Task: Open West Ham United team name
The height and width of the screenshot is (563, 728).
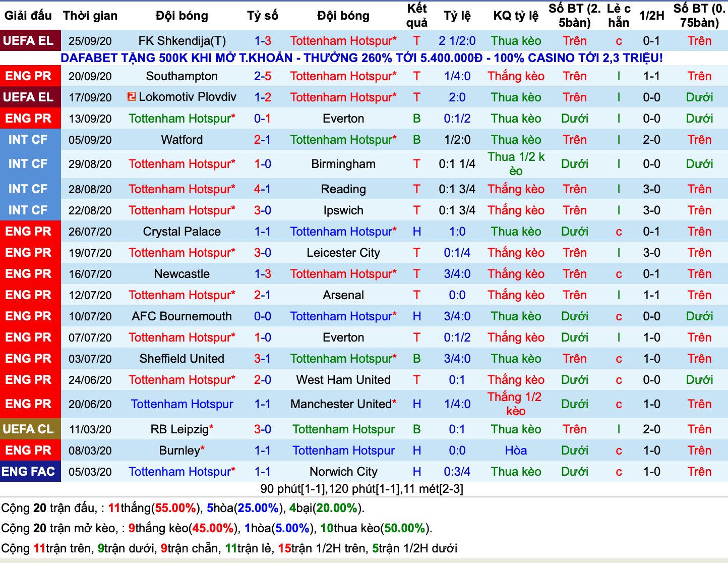Action: click(343, 380)
